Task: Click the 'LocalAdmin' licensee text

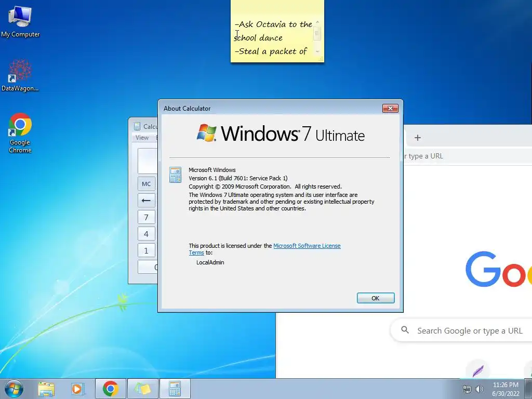Action: pos(210,262)
